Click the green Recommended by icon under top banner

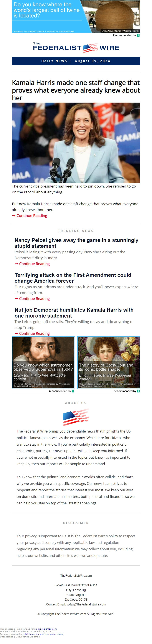click(138, 35)
